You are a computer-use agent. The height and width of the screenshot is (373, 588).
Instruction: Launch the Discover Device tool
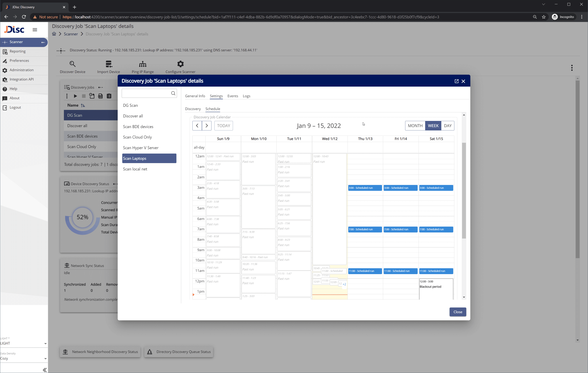[73, 66]
